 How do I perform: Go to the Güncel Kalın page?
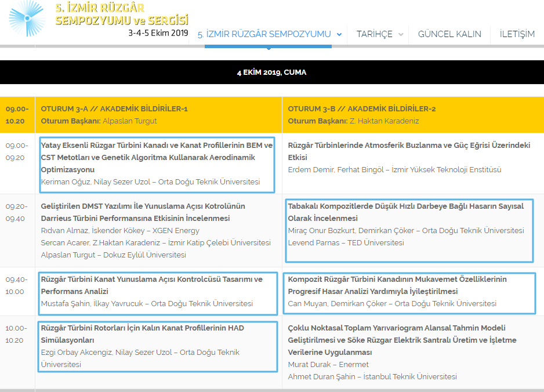click(449, 34)
